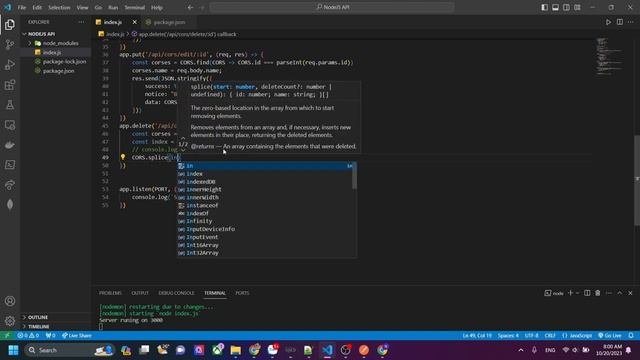This screenshot has height=360, width=640.
Task: Show previous signature overload arrow
Action: click(183, 139)
